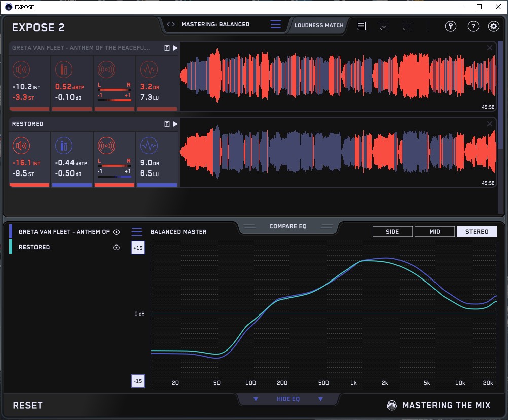The width and height of the screenshot is (508, 420).
Task: Click peak meter icon on Restored track
Action: (x=64, y=146)
